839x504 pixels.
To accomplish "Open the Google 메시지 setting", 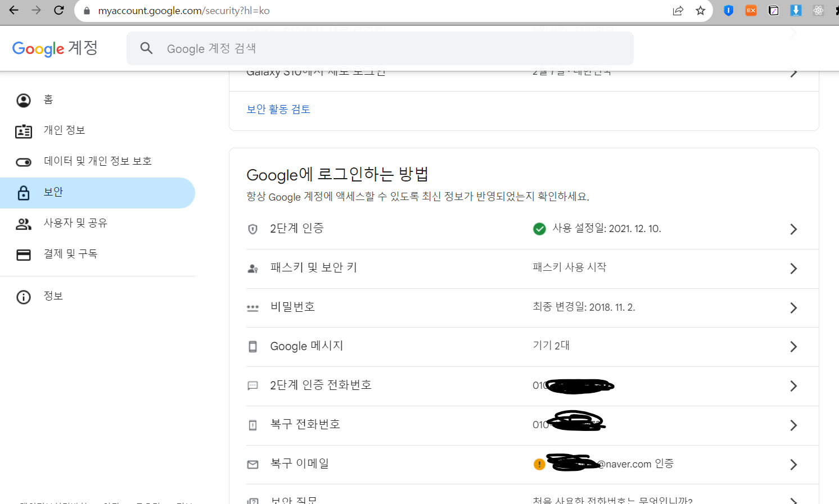I will (x=532, y=347).
